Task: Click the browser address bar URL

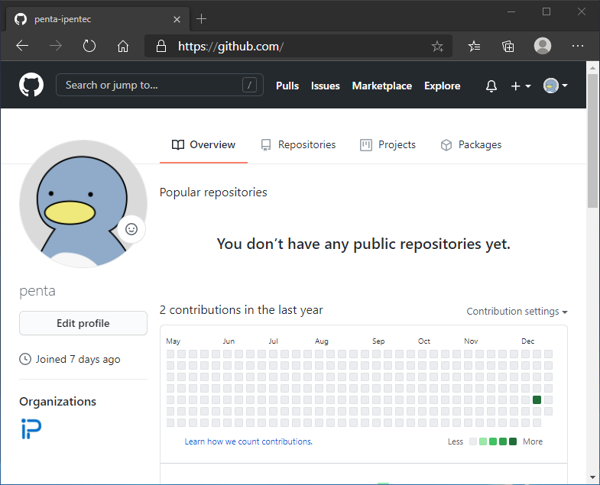Action: pos(231,46)
